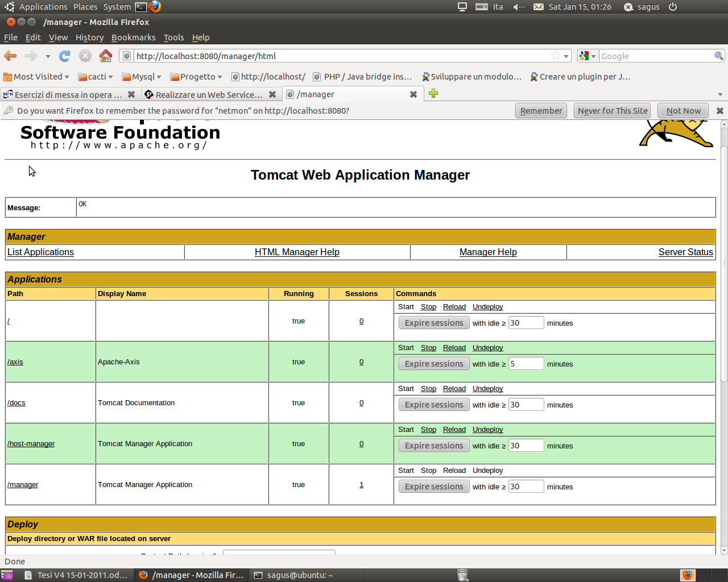Open new tab with green plus icon
Image resolution: width=728 pixels, height=582 pixels.
pyautogui.click(x=433, y=94)
